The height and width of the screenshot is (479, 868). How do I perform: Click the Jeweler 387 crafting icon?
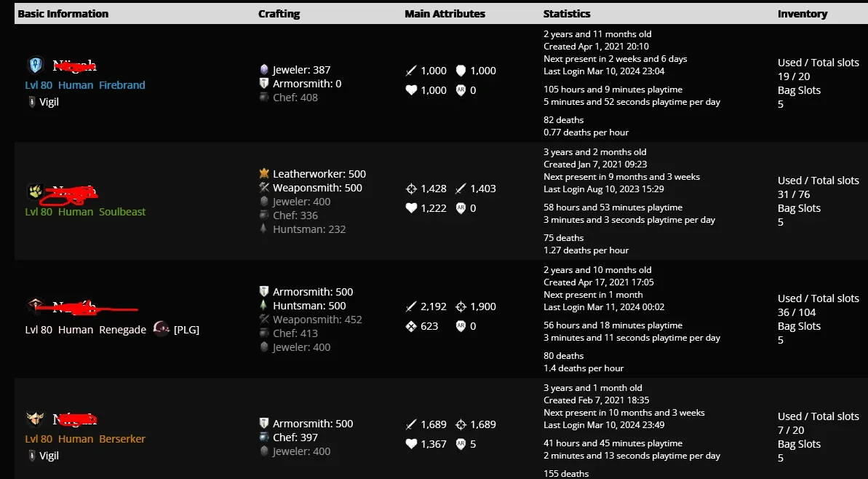coord(264,70)
